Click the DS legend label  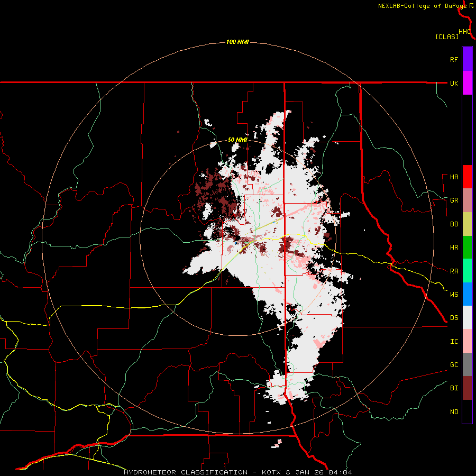tap(454, 318)
